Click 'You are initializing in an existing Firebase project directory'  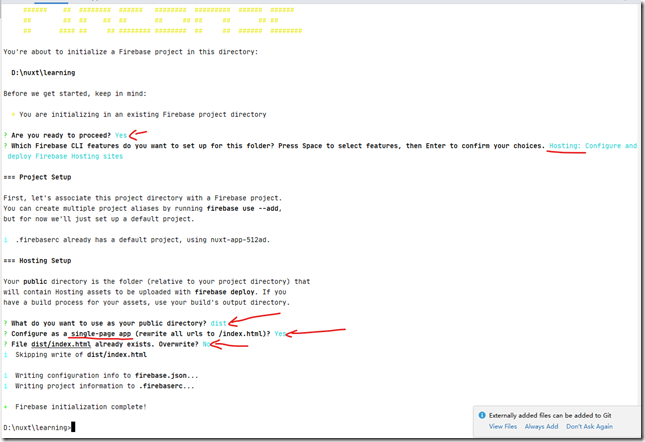(x=142, y=114)
